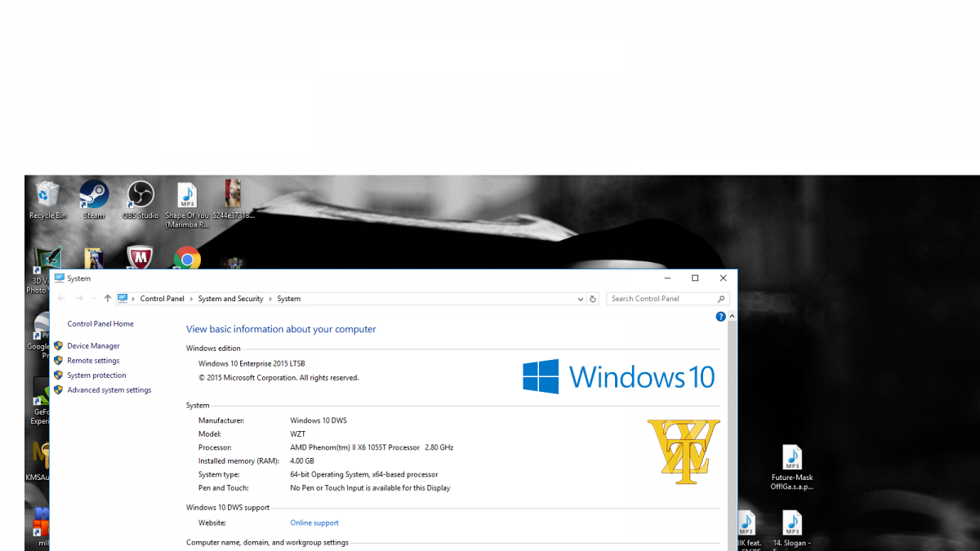Click the model value 'WZT'
The width and height of the screenshot is (980, 551).
click(298, 434)
